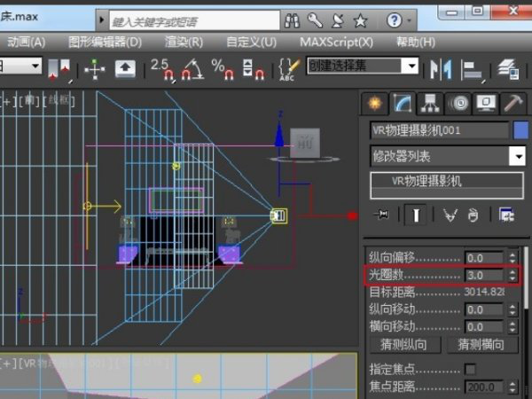This screenshot has width=532, height=399.
Task: Open the 渲染(R) menu
Action: pos(184,42)
